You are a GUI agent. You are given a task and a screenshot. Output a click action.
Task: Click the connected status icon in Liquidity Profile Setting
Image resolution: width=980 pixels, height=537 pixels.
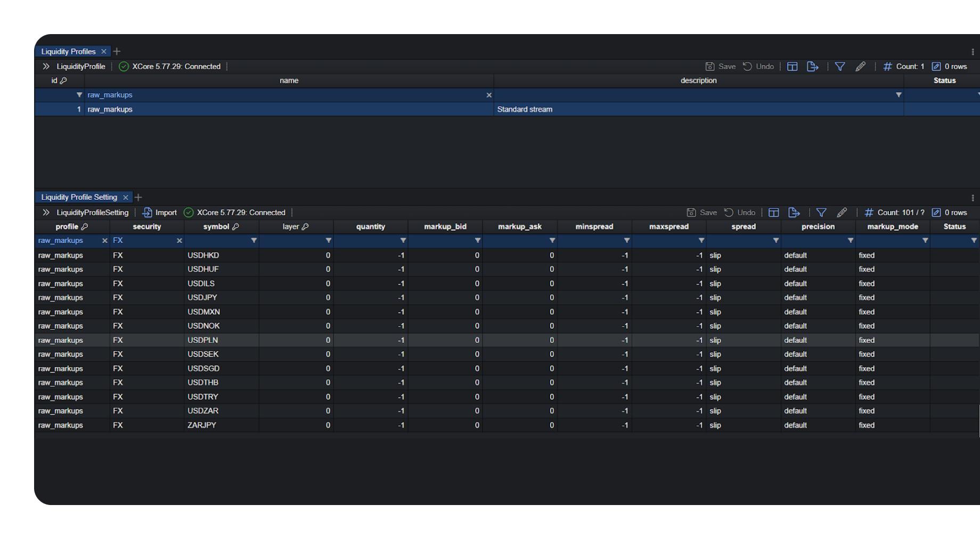point(189,213)
